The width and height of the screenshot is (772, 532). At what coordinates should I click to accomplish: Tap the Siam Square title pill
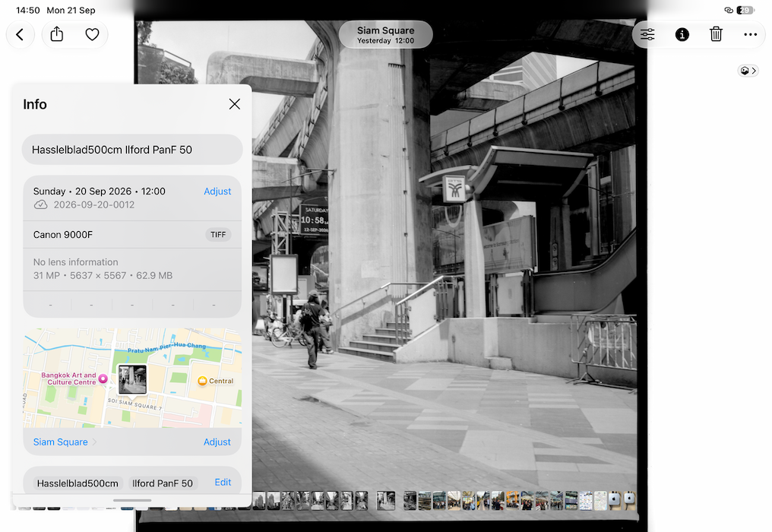(385, 34)
